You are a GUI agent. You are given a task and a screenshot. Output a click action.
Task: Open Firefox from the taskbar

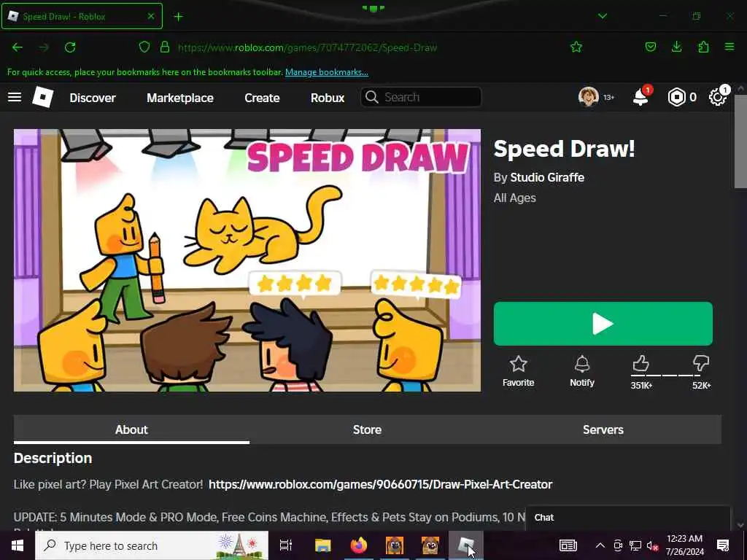[359, 545]
